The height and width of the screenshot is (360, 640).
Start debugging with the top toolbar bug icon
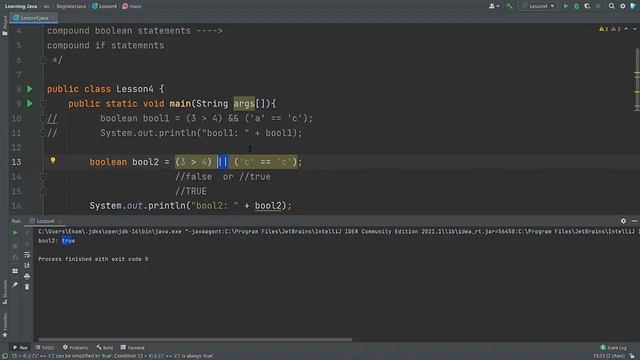tap(576, 6)
